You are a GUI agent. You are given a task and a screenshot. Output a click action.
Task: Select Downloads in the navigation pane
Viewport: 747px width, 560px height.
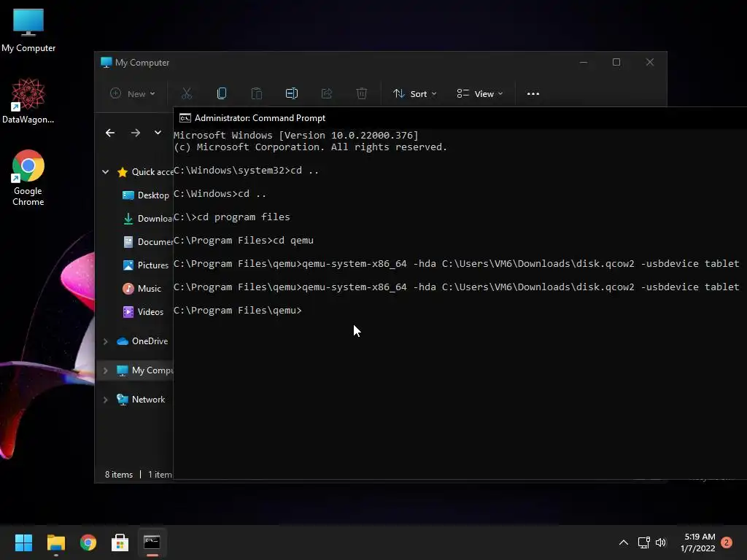point(147,219)
